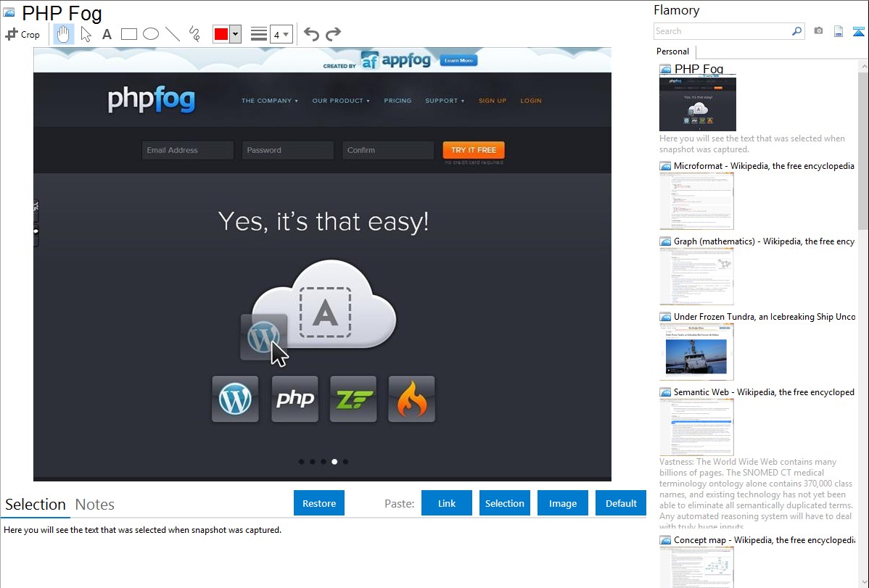Click PRICING link in snapshot
869x588 pixels.
398,101
